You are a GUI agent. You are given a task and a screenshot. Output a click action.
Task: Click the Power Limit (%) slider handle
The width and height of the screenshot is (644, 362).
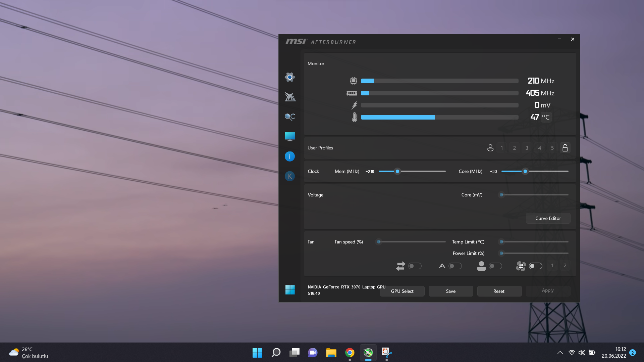[501, 253]
